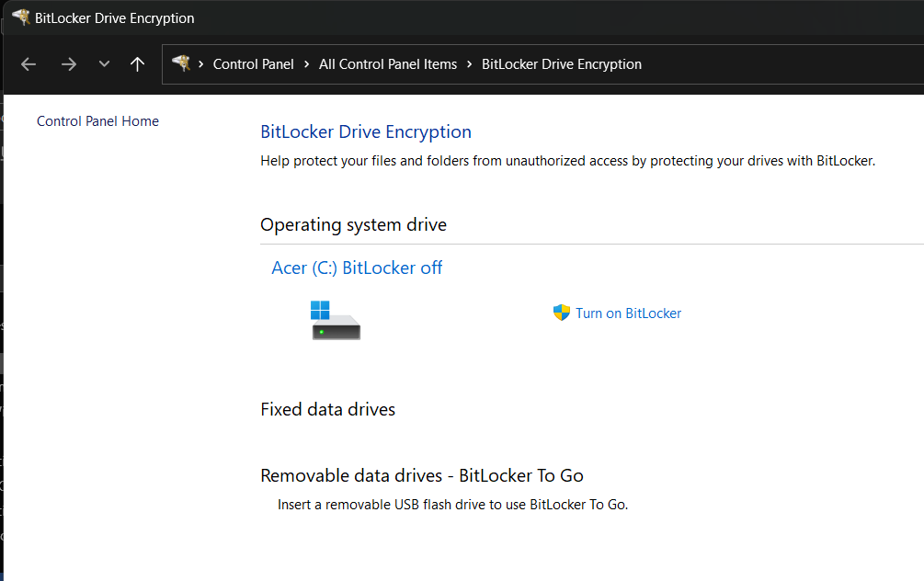Click the BitLocker keys icon in address bar

181,63
